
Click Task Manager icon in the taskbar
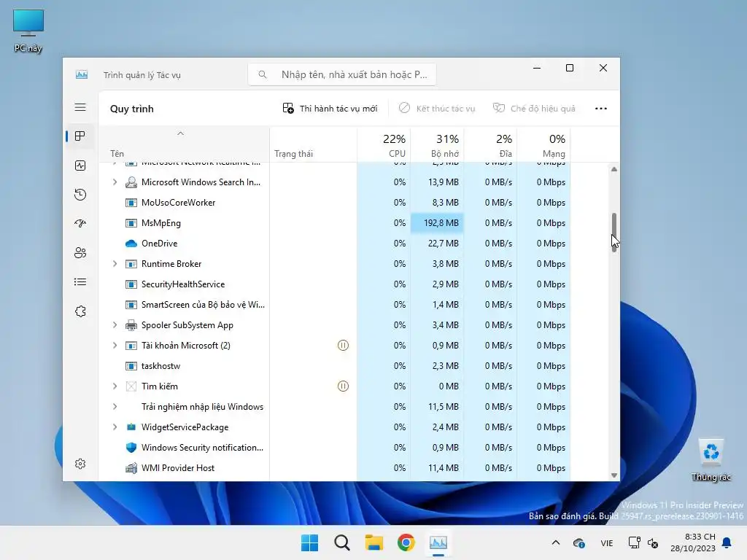(438, 542)
